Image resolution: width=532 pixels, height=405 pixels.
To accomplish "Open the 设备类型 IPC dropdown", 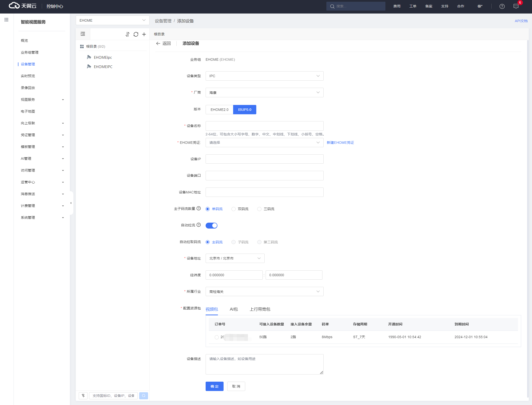I will 264,76.
